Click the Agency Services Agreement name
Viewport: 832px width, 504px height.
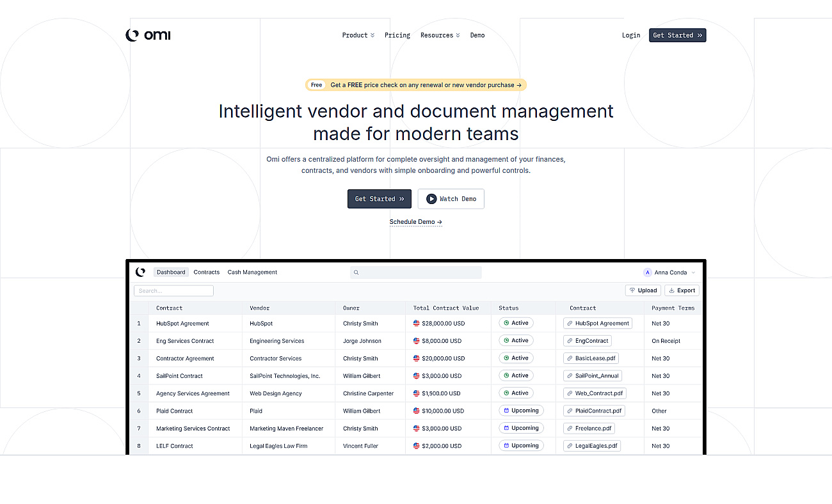193,393
